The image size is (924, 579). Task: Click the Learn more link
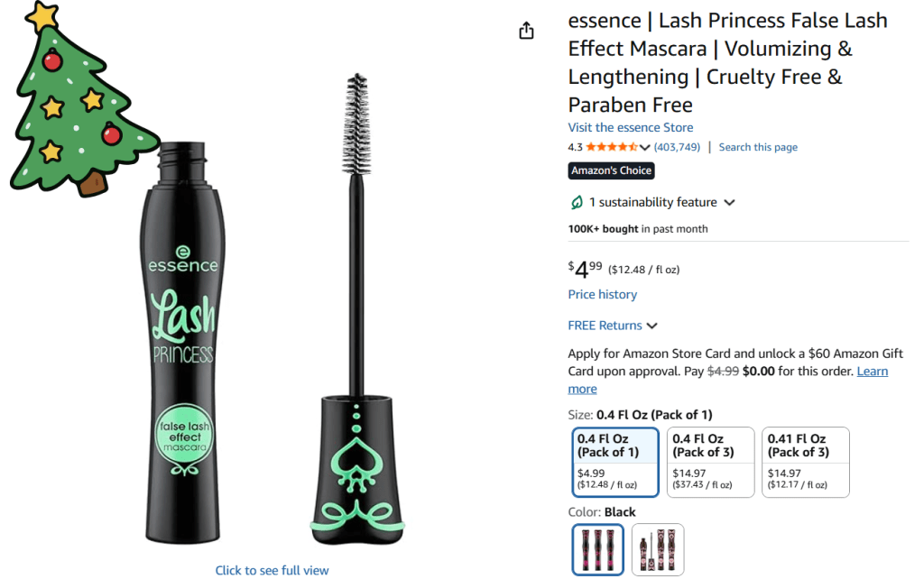pyautogui.click(x=872, y=372)
